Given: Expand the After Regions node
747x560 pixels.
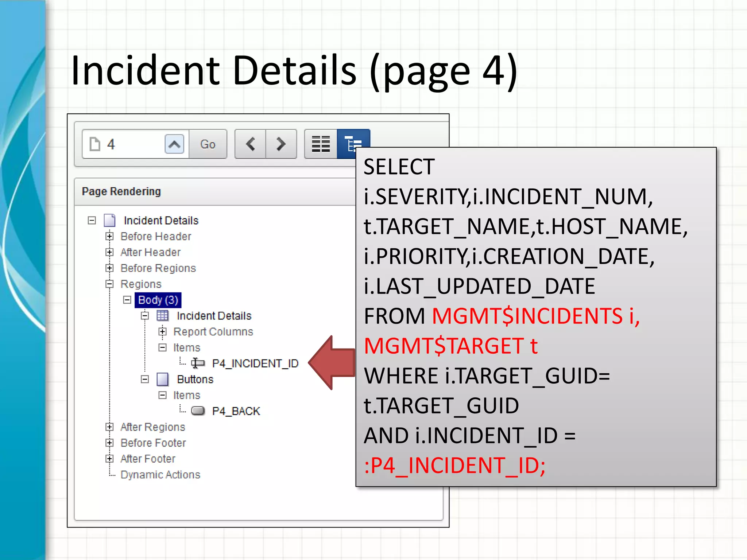Looking at the screenshot, I should click(x=109, y=427).
